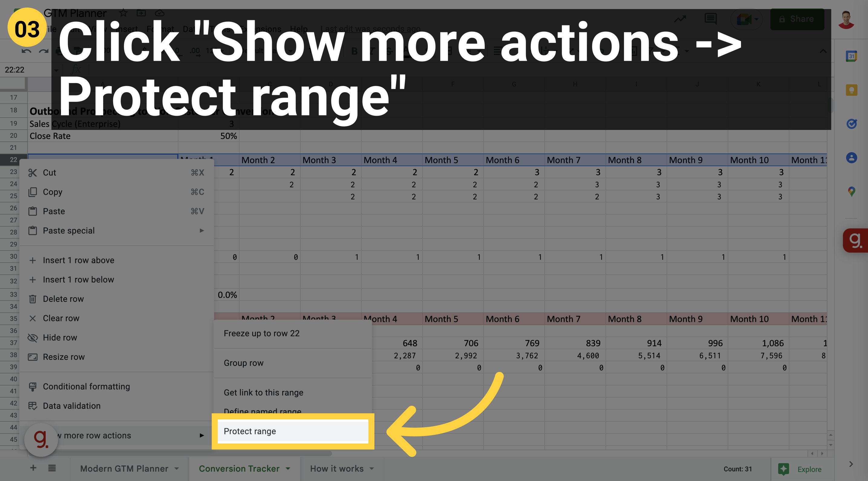
Task: Select row header 20
Action: [14, 136]
